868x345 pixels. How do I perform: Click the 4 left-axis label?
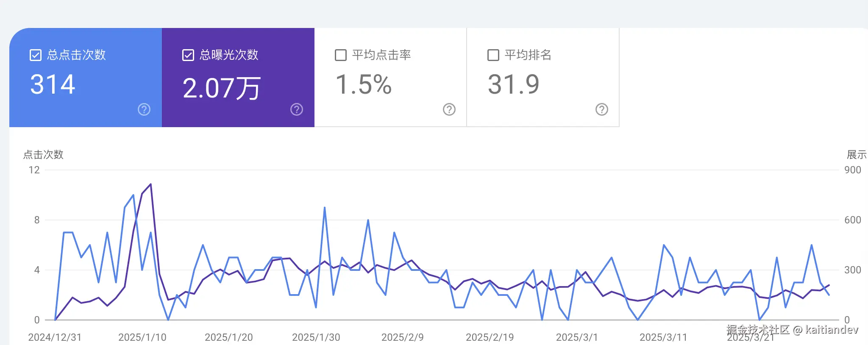pos(37,270)
